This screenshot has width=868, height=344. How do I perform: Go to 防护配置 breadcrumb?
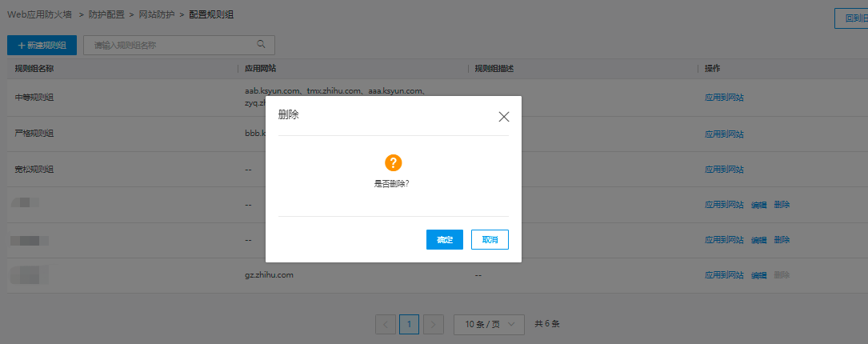(x=106, y=15)
